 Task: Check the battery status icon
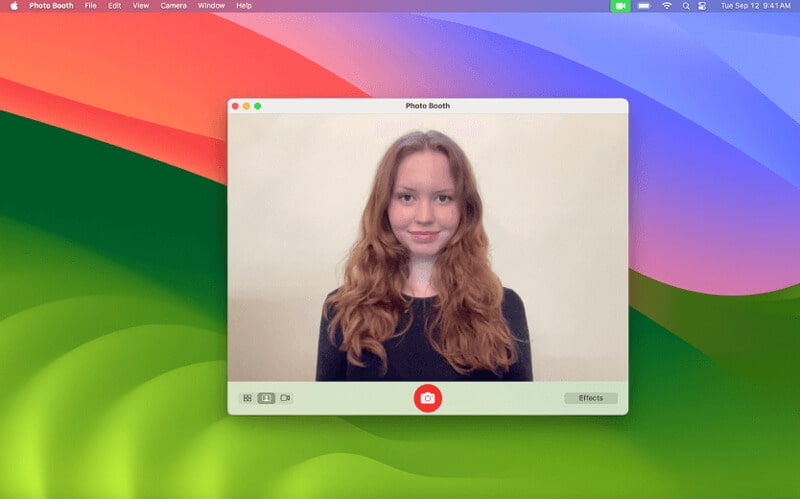pyautogui.click(x=644, y=6)
